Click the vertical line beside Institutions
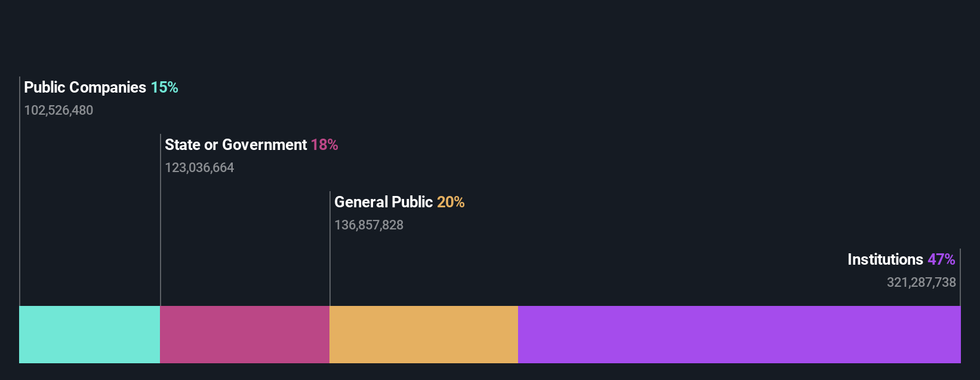The width and height of the screenshot is (980, 380). pos(960,277)
